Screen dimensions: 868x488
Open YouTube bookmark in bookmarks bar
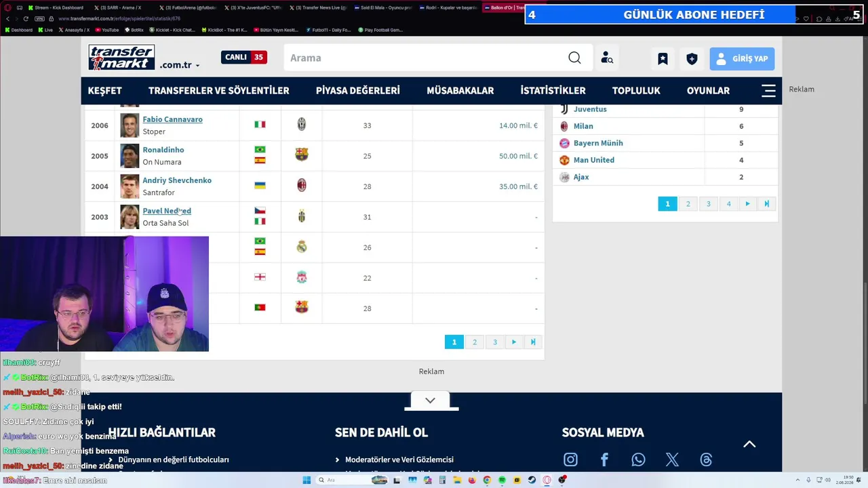tap(106, 30)
